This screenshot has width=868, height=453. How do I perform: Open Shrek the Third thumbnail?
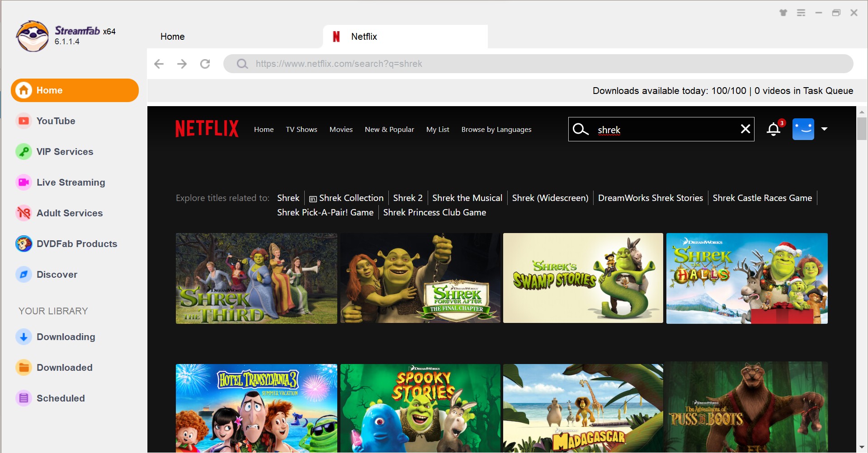click(256, 278)
